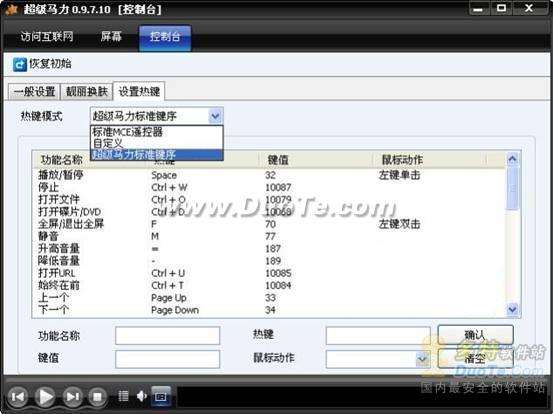
Task: Choose 自定义 hotkey mode option
Action: point(157,144)
